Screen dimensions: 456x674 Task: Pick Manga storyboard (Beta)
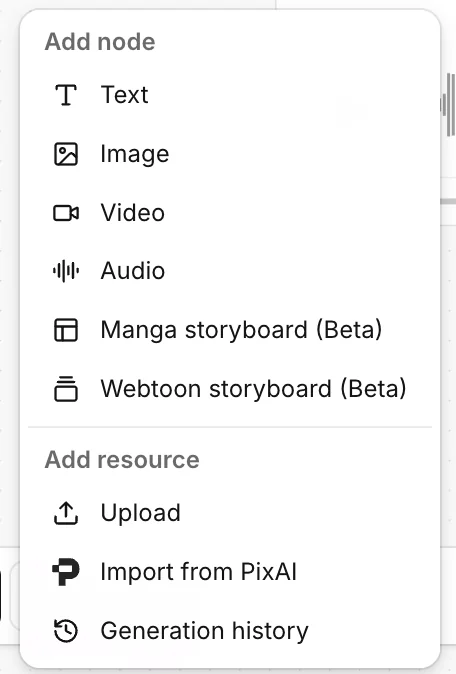pyautogui.click(x=230, y=330)
